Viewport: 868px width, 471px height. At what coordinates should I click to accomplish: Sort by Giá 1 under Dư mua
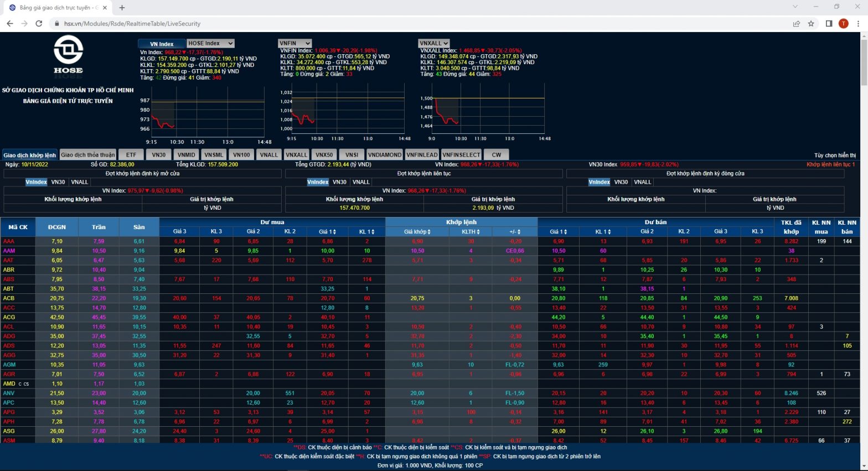328,231
